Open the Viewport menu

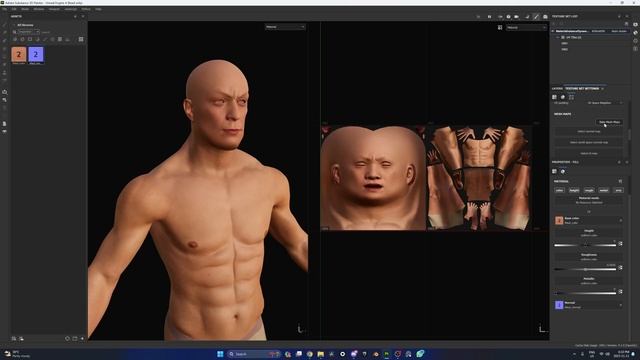54,9
